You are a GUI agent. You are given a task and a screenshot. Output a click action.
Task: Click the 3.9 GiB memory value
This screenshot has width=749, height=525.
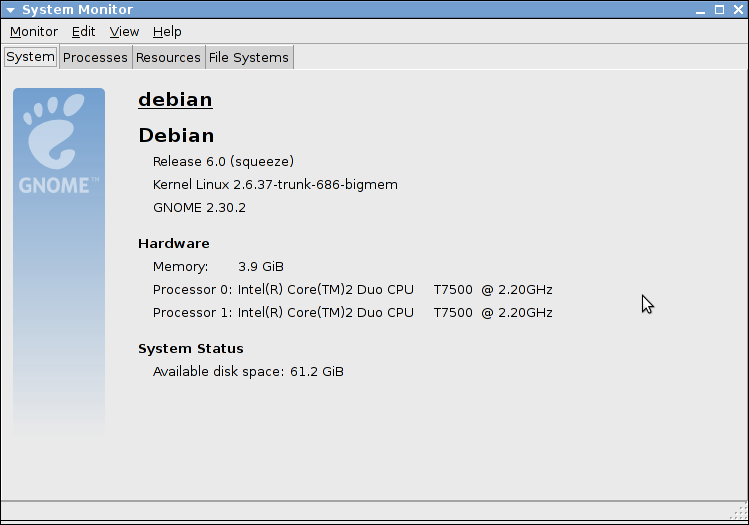[x=261, y=267]
